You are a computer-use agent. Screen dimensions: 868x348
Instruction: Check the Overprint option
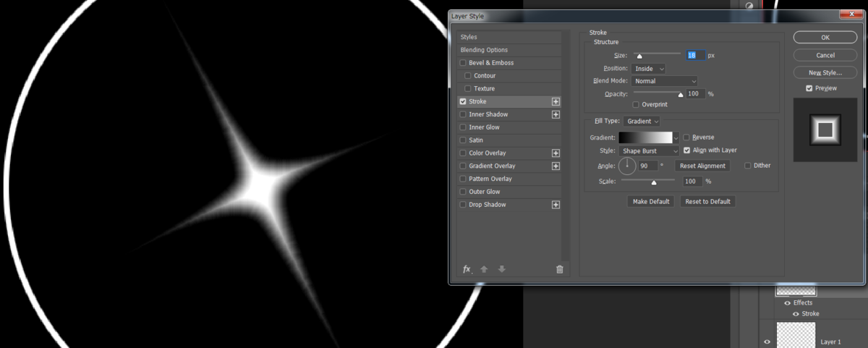coord(636,105)
